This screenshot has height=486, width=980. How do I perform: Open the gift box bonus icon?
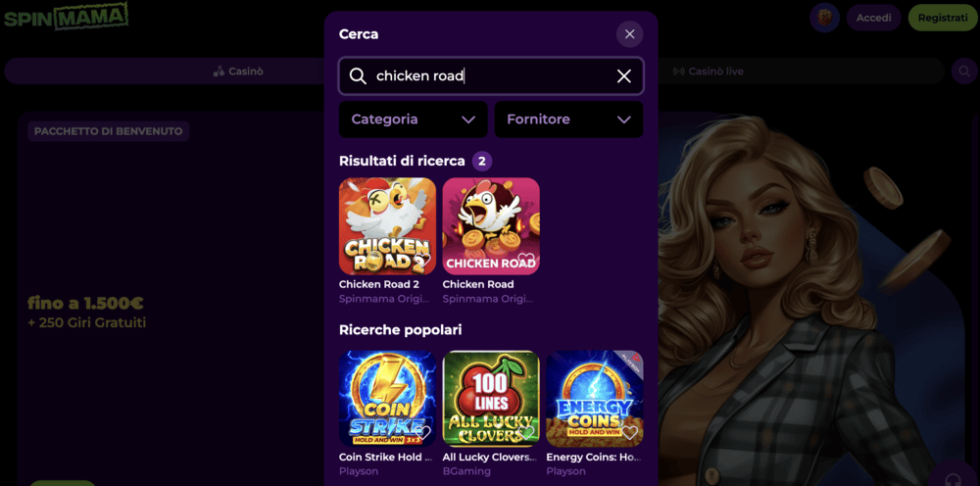(x=824, y=18)
